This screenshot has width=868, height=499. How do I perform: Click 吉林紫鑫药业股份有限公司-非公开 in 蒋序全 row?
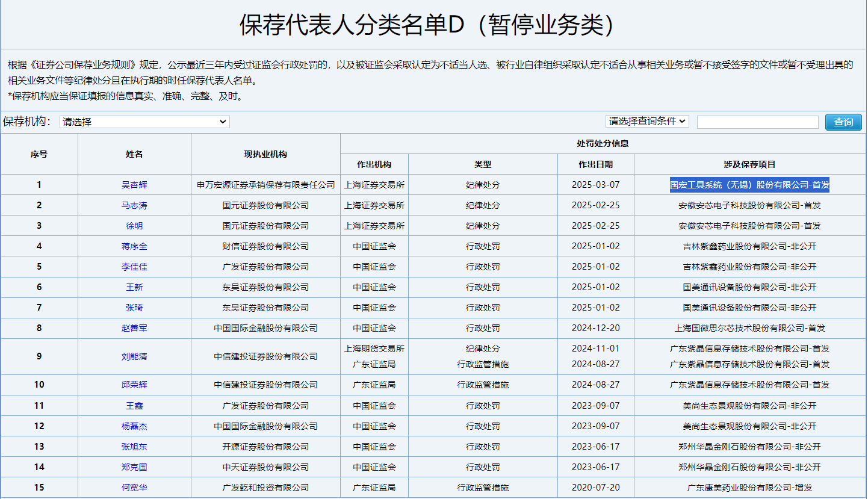coord(749,246)
